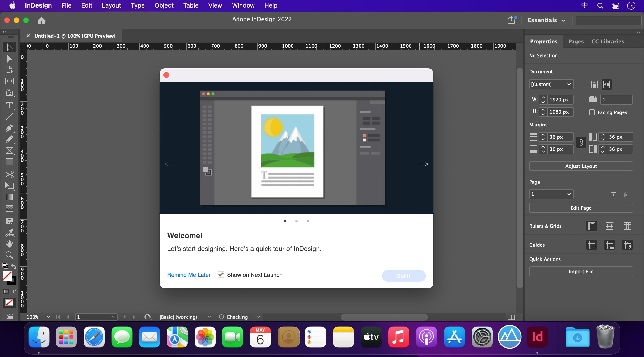This screenshot has height=357, width=644.
Task: Select the Note tool
Action: pyautogui.click(x=9, y=221)
